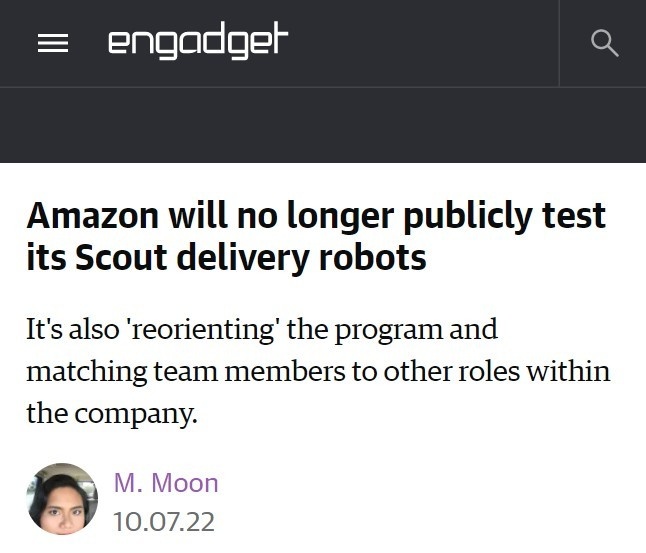Expand the site menu with three-line icon
The image size is (646, 553).
(x=52, y=44)
